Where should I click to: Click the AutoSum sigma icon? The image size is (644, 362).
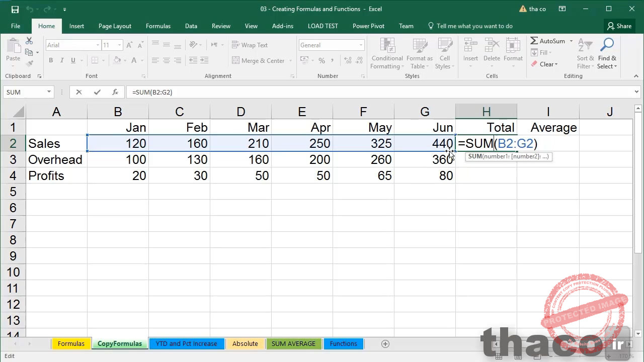534,41
